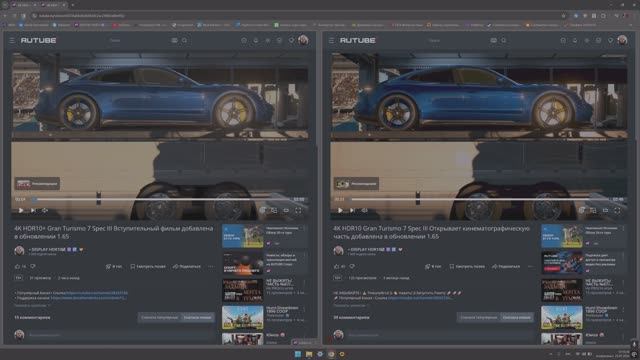The image size is (640, 360).
Task: Switch to the first browser tab
Action: coord(23,5)
